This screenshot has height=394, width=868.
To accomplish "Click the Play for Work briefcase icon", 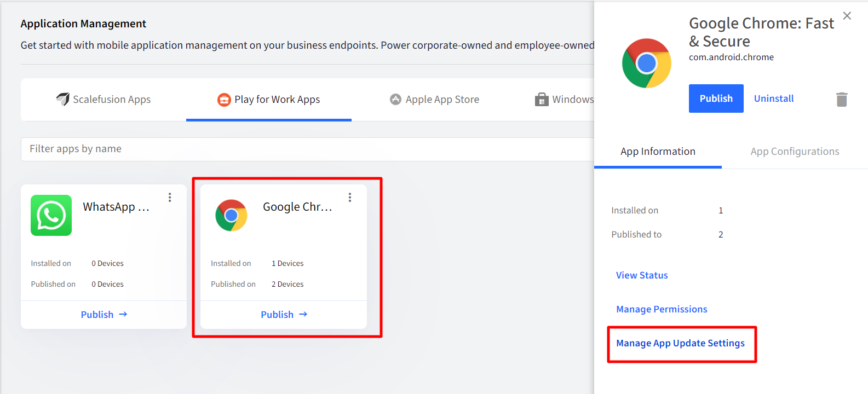I will coord(224,100).
